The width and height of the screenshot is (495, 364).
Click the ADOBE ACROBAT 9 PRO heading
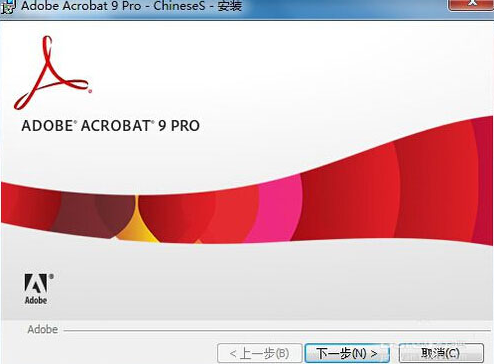point(111,126)
